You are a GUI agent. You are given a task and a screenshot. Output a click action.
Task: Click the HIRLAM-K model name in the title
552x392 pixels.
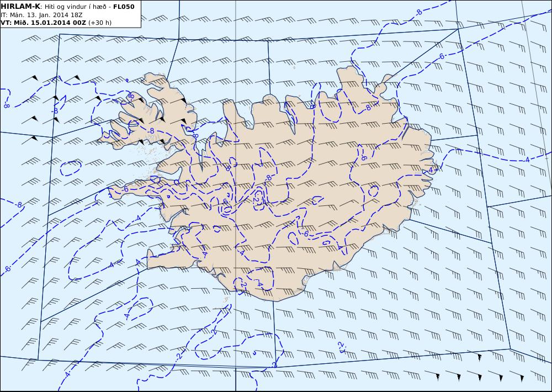[x=20, y=7]
